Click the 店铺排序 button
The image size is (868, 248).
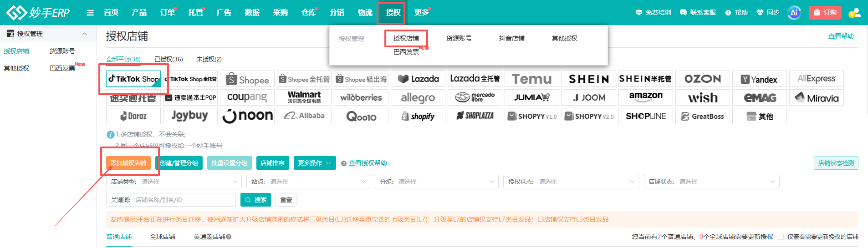pos(273,163)
